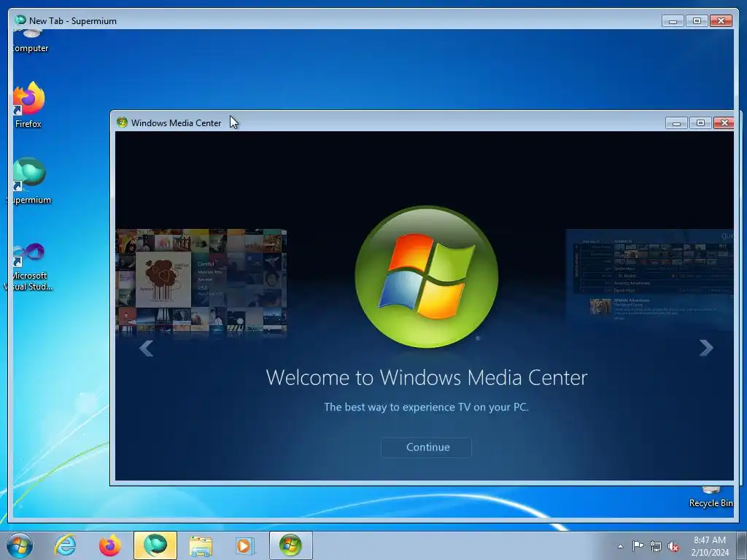This screenshot has width=747, height=560.
Task: Open the Recycle Bin desktop icon
Action: [711, 497]
